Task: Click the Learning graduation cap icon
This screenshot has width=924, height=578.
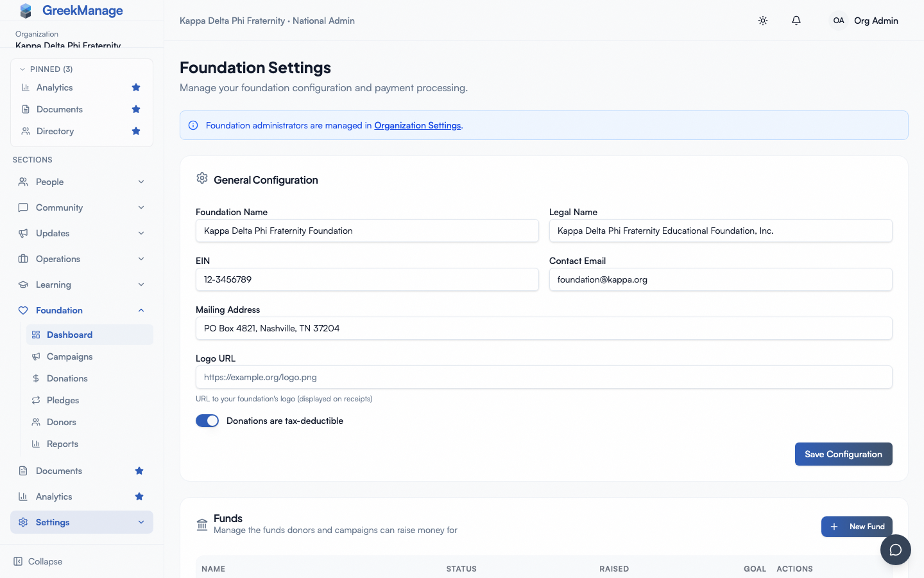Action: tap(23, 285)
